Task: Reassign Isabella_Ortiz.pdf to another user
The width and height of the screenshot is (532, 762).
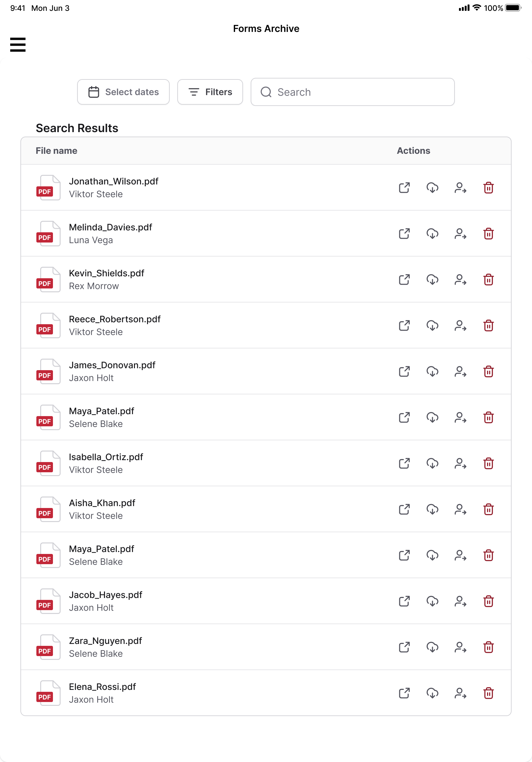Action: coord(460,464)
